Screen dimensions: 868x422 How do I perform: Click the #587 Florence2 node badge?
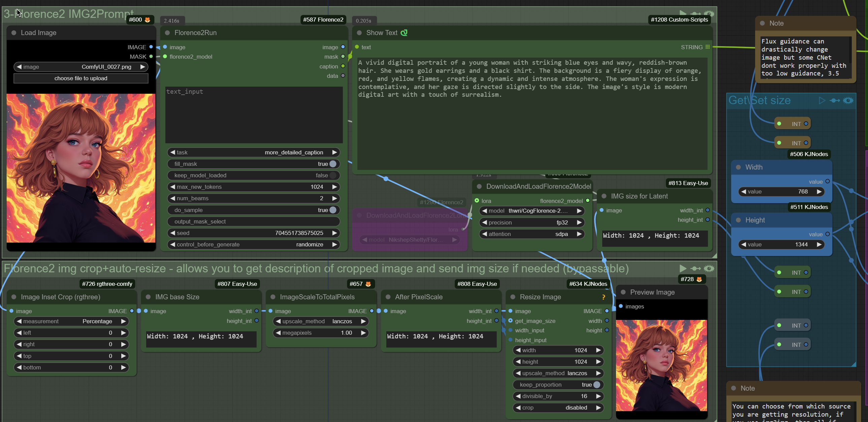(x=323, y=20)
